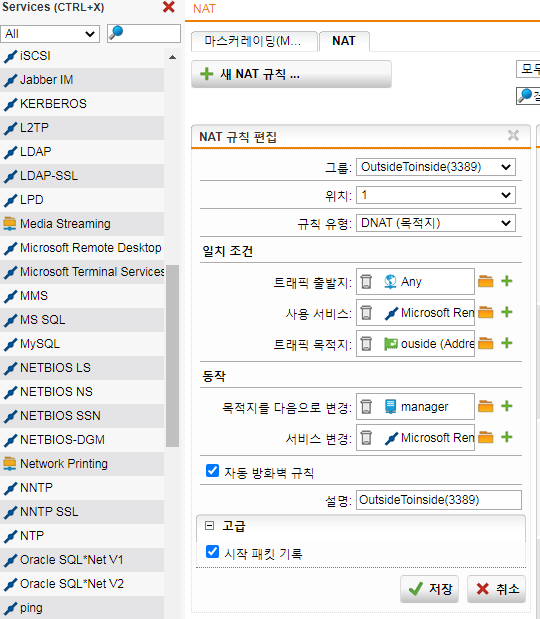Click the 새 NAT 규칙 button
The image size is (540, 619).
[291, 74]
